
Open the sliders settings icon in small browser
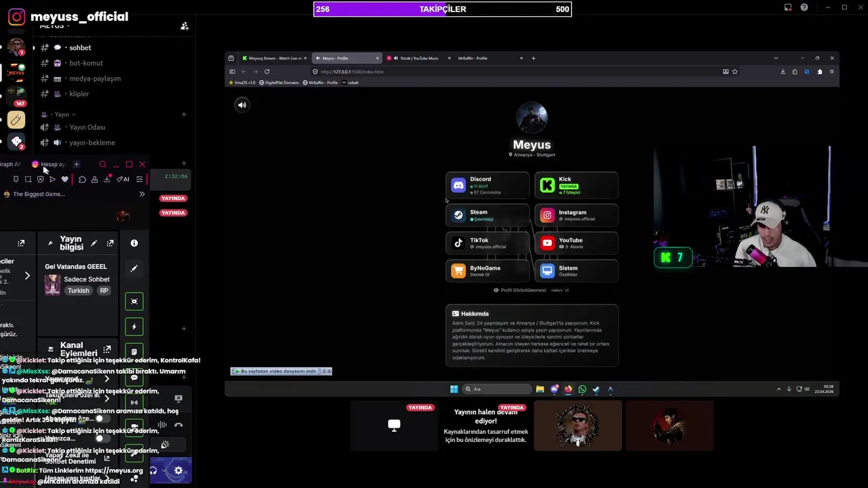139,180
